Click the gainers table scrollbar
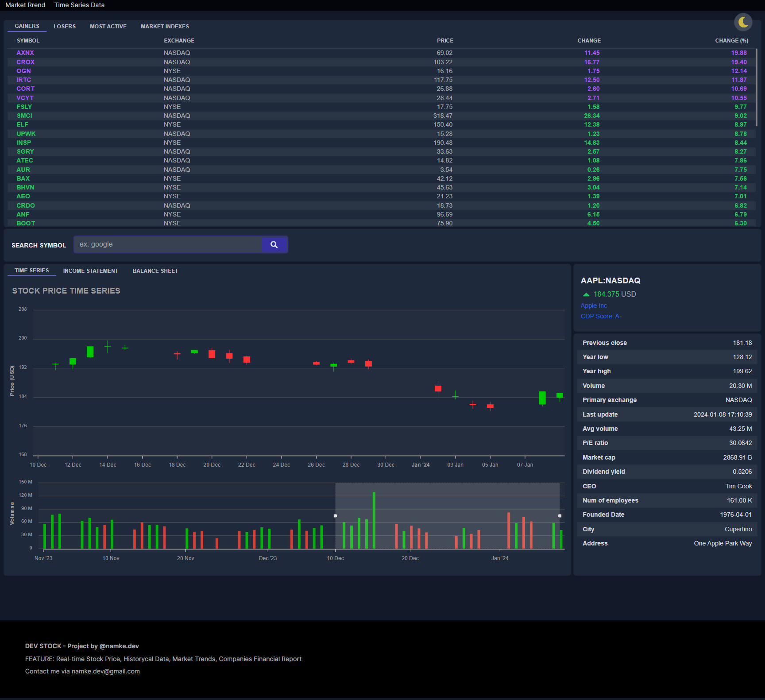Image resolution: width=765 pixels, height=700 pixels. 757,87
